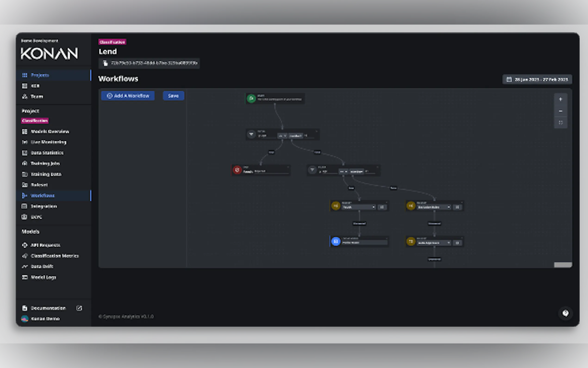Click the horizontal scrollbar thumb on canvas
The image size is (588, 368).
(x=563, y=265)
